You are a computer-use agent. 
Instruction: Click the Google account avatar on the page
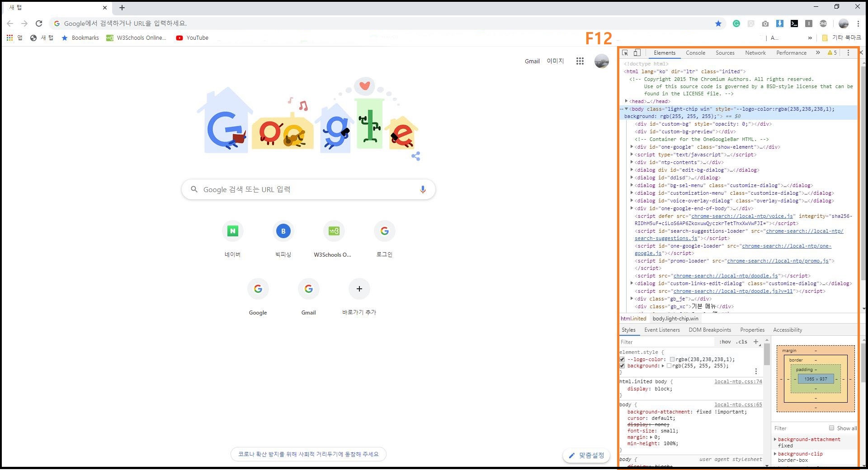coord(601,61)
